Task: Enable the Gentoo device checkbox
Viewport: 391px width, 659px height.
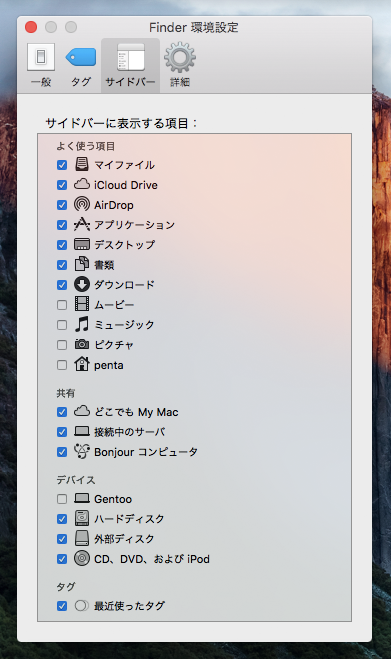Action: coord(62,499)
